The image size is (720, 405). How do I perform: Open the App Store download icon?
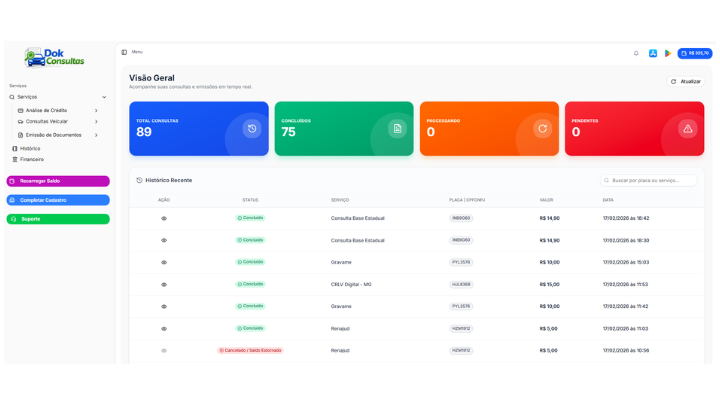click(653, 53)
